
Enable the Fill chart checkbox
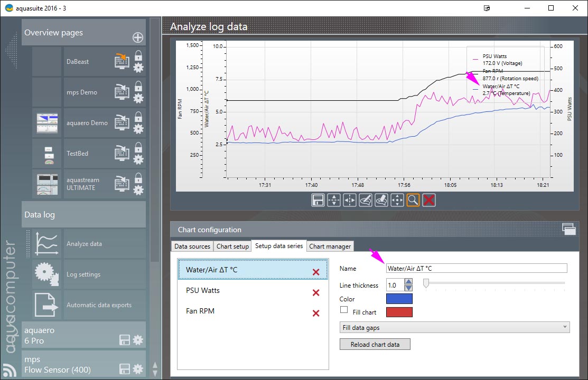pyautogui.click(x=344, y=310)
